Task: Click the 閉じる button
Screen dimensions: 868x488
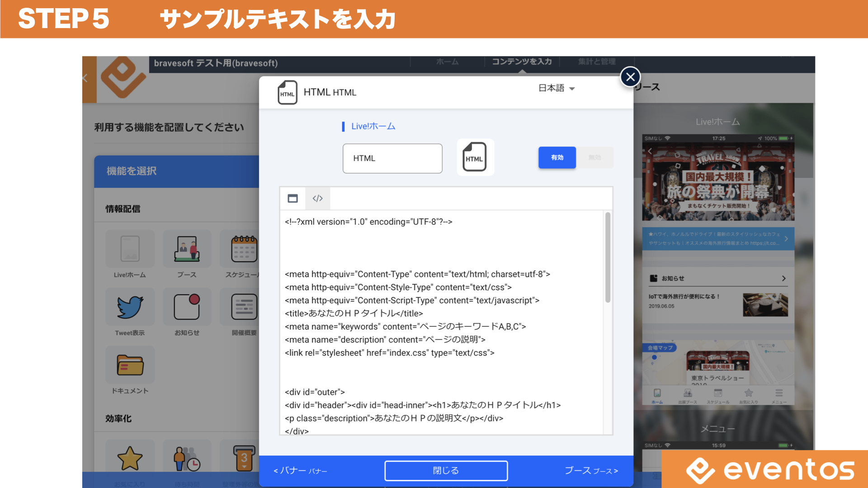Action: coord(446,470)
